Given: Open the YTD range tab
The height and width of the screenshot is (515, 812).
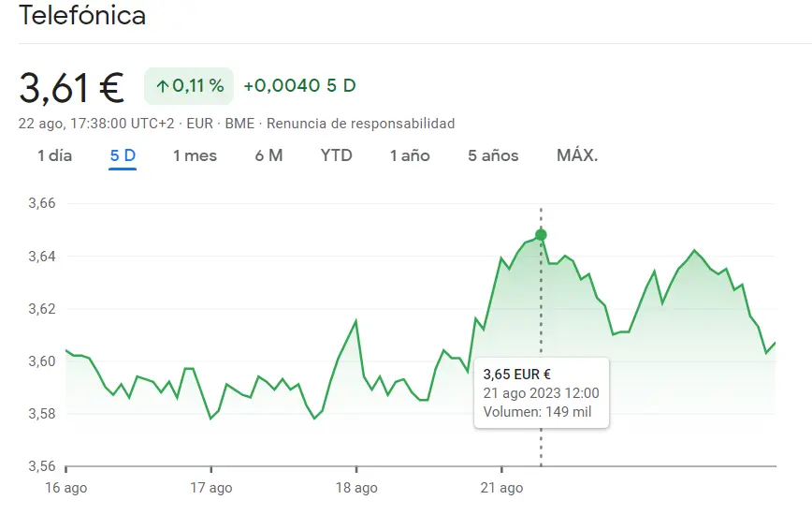Looking at the screenshot, I should pos(336,155).
